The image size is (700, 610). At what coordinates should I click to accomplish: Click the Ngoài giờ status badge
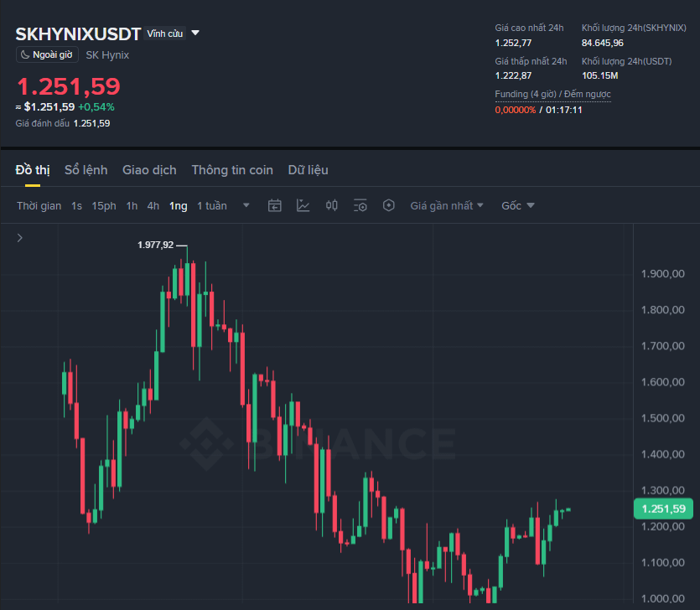point(47,55)
